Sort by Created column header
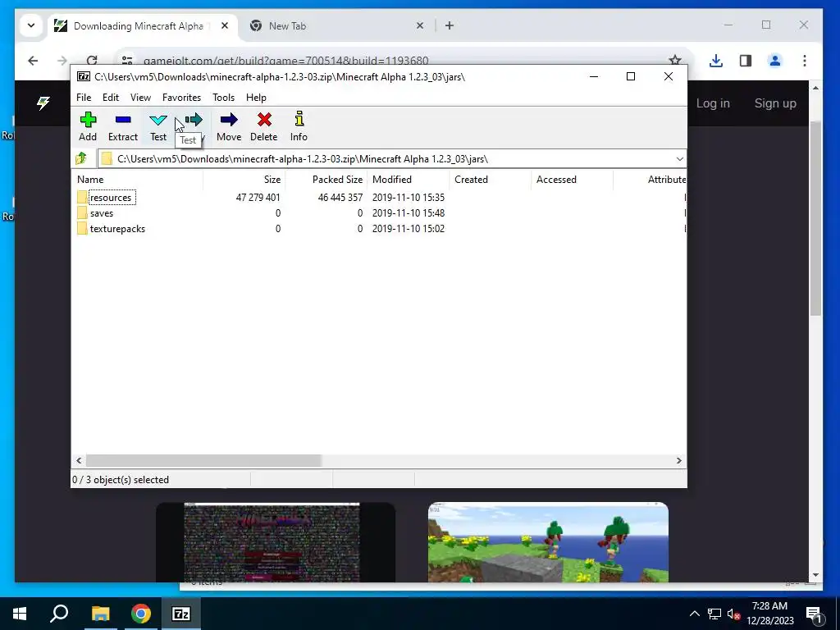This screenshot has height=630, width=840. (x=491, y=180)
